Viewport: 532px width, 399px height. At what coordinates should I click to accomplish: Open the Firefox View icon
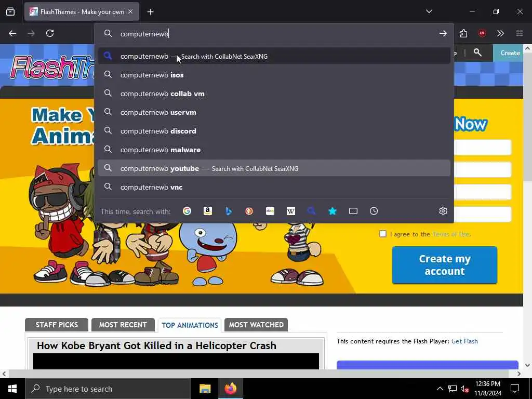tap(10, 11)
